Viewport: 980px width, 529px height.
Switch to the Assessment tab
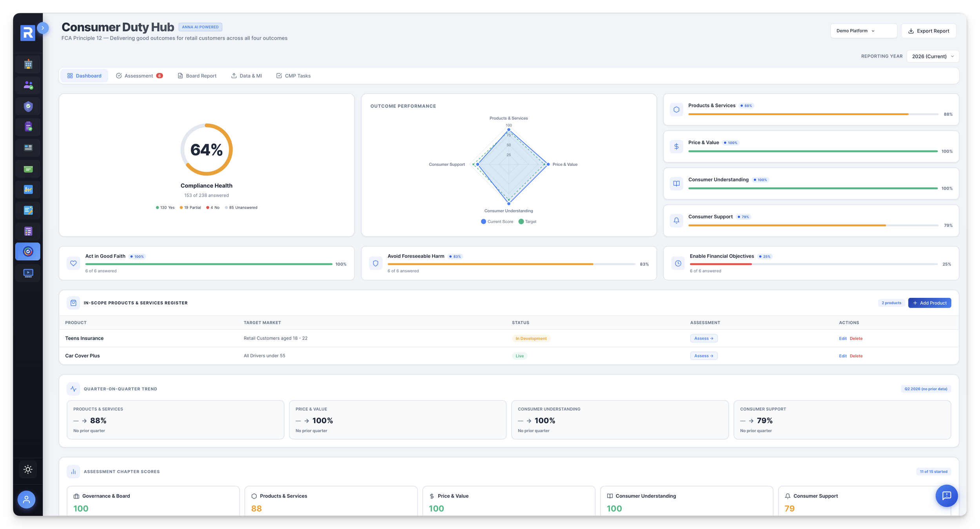coord(138,76)
